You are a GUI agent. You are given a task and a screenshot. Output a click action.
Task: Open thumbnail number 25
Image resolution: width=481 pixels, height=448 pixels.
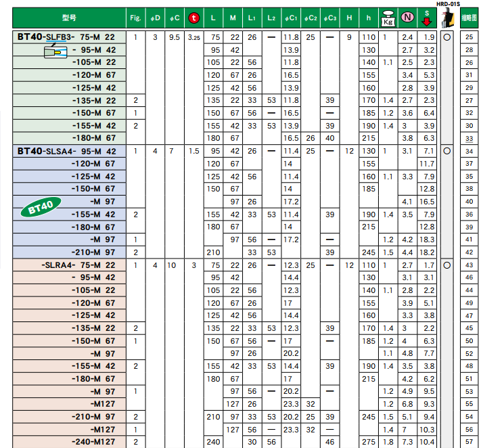click(x=469, y=37)
